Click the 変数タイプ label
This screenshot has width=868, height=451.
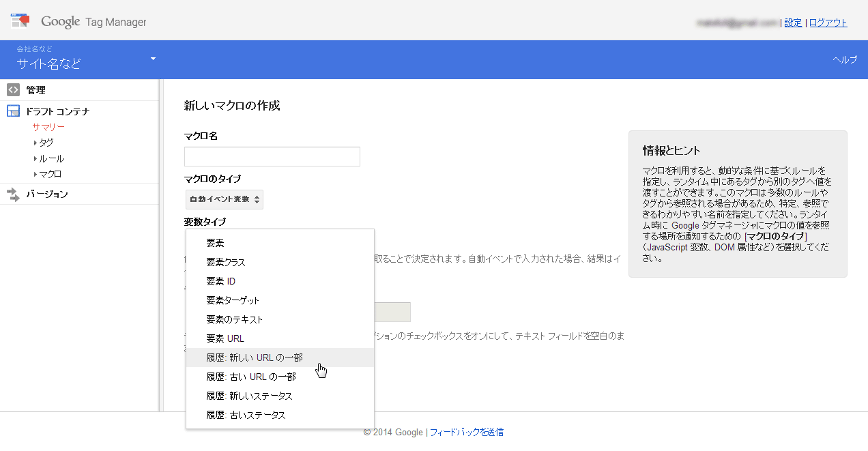point(205,222)
